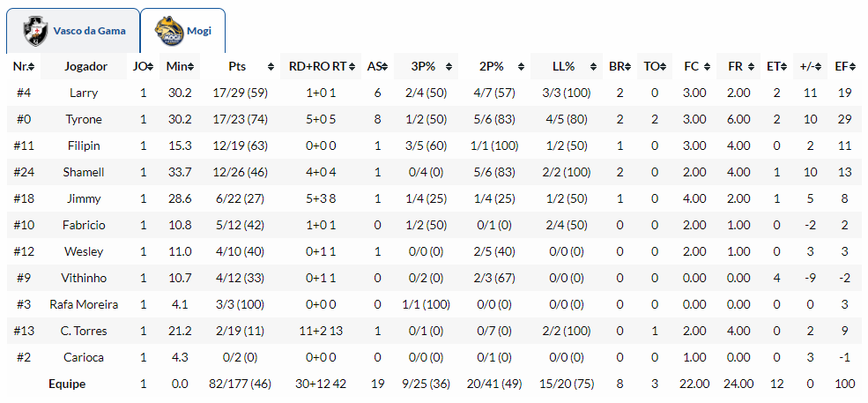Click sort arrows beside Min column
This screenshot has height=403, width=868.
click(x=191, y=67)
